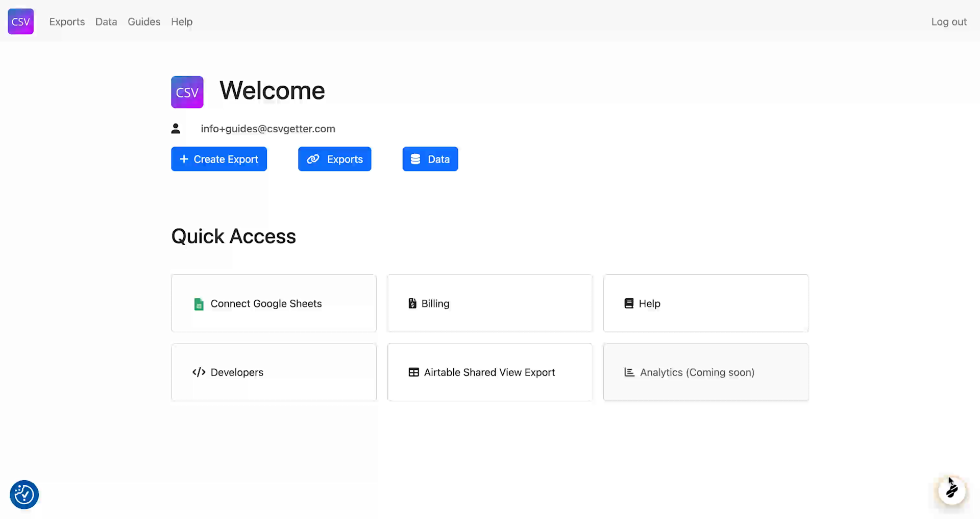Click the code icon in the Developers card
Image resolution: width=980 pixels, height=519 pixels.
[x=199, y=372]
